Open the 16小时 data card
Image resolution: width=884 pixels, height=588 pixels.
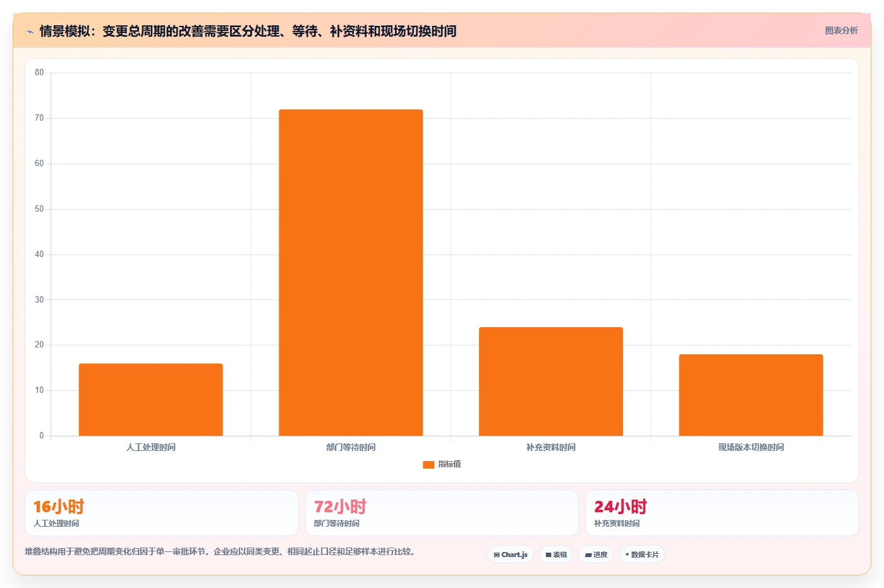coord(162,513)
